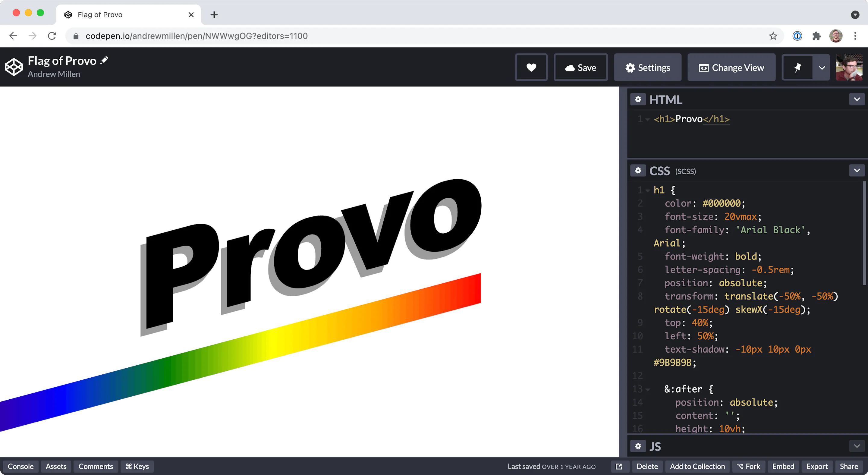Click the Save button
The width and height of the screenshot is (868, 475).
[580, 68]
